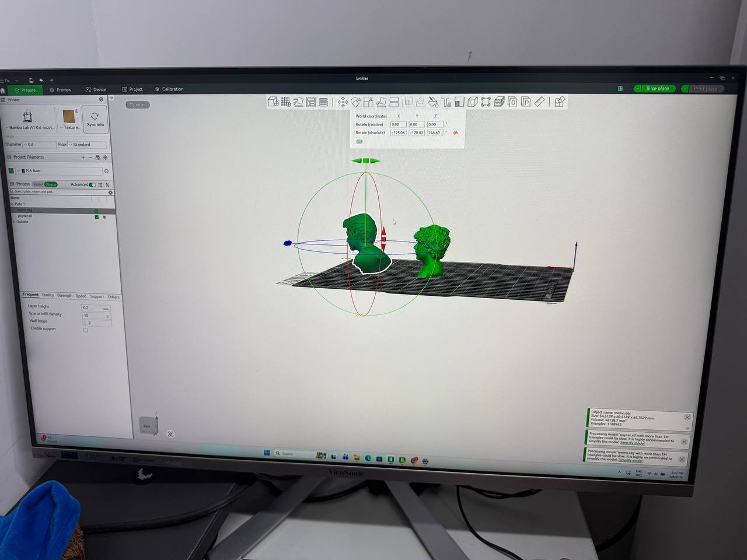Click the Windows Start button on taskbar
Screen dimensions: 747x560
click(267, 453)
